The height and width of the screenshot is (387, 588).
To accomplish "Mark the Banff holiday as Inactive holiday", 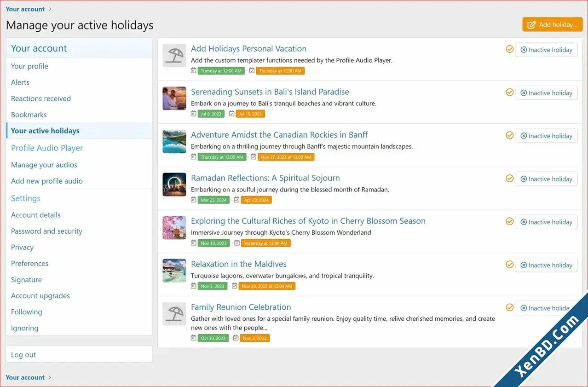I will click(546, 136).
